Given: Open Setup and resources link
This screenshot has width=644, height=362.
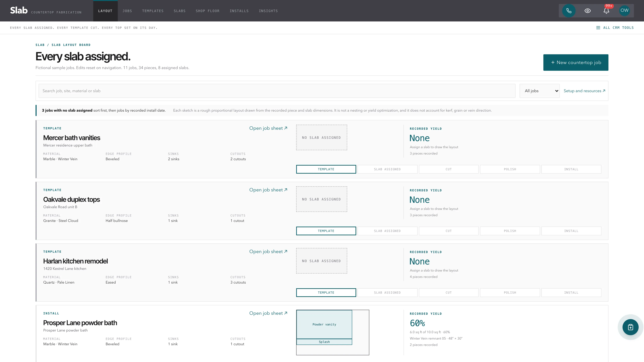Looking at the screenshot, I should tap(584, 91).
